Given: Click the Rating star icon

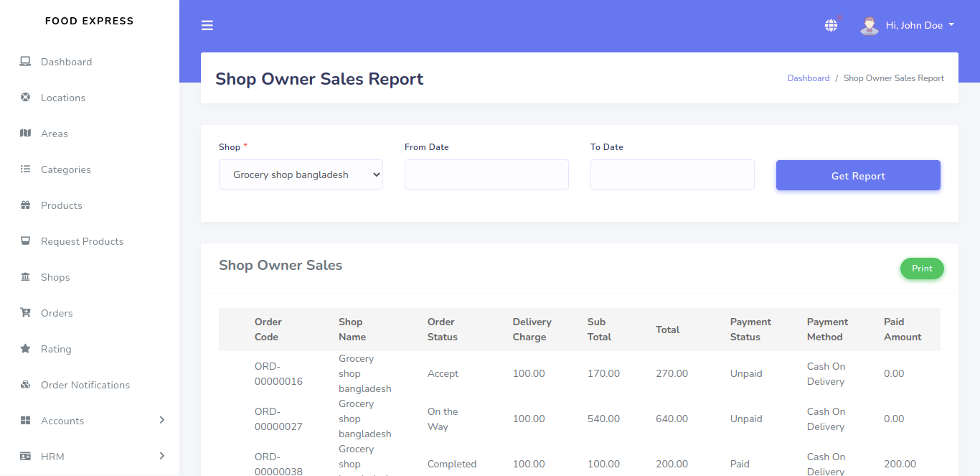Looking at the screenshot, I should pos(26,349).
